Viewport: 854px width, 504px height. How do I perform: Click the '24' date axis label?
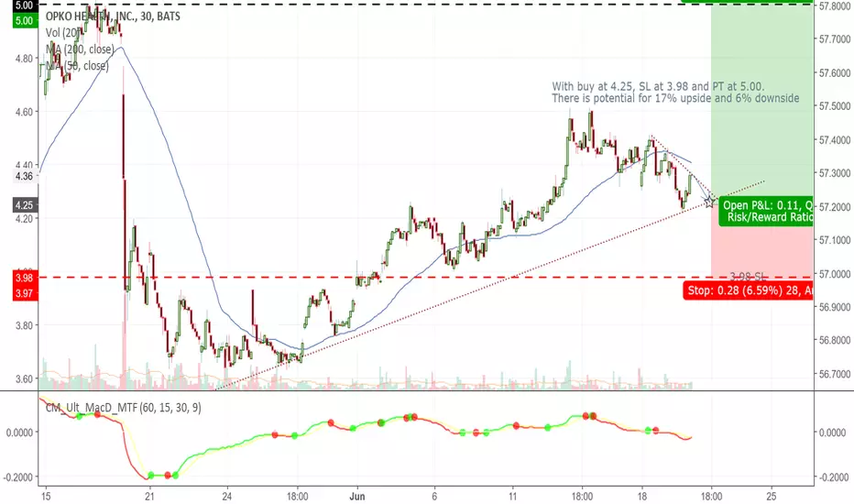click(x=227, y=497)
